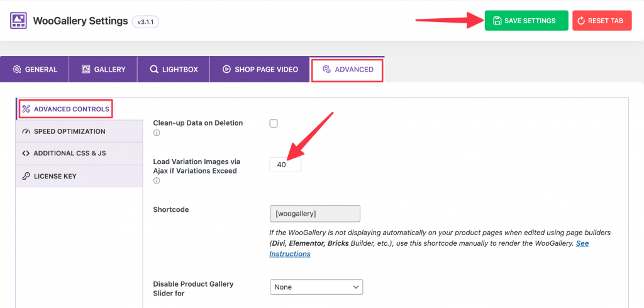644x308 pixels.
Task: Click the Gallery tab image icon
Action: (x=86, y=69)
